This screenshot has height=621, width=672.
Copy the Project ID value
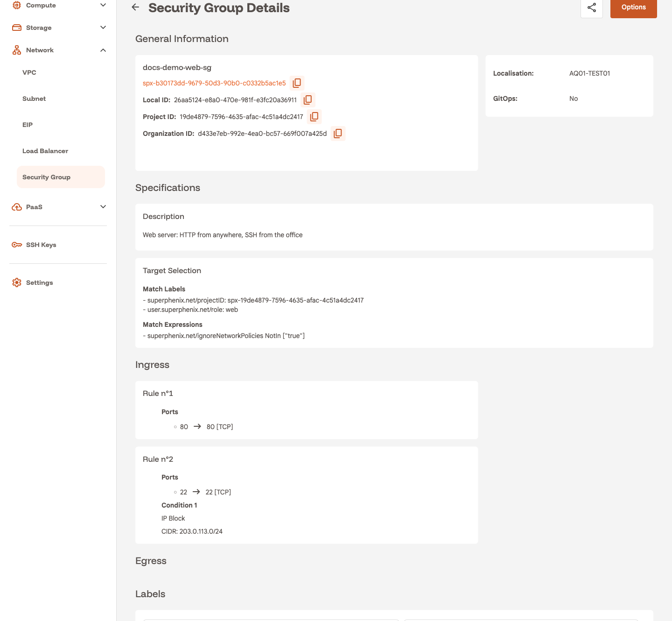tap(315, 117)
